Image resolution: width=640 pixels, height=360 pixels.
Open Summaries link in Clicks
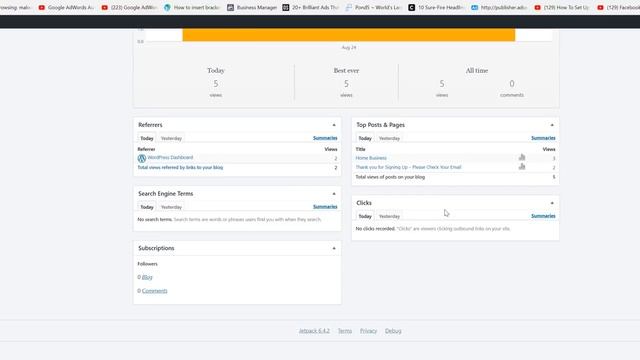pyautogui.click(x=543, y=216)
